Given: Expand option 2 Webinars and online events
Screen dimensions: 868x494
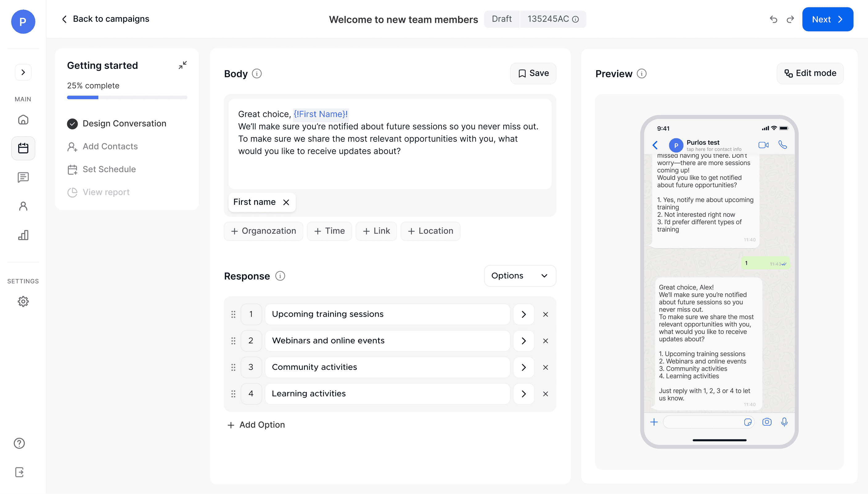Looking at the screenshot, I should pos(524,341).
